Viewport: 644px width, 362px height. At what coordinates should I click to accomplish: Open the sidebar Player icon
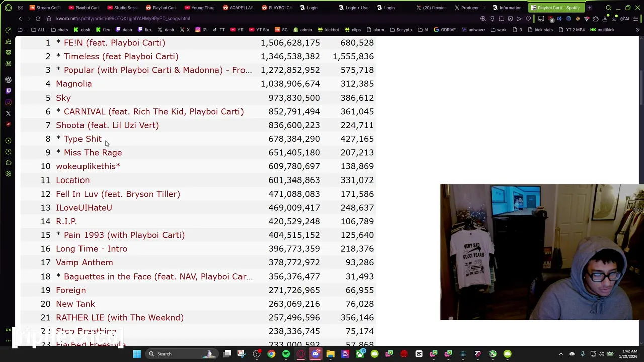(8, 141)
